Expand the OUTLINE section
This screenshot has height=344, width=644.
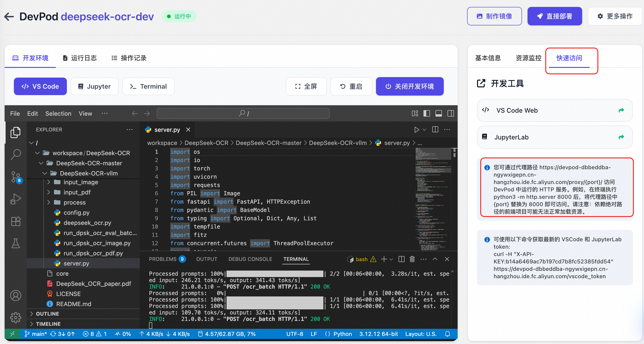pos(48,314)
